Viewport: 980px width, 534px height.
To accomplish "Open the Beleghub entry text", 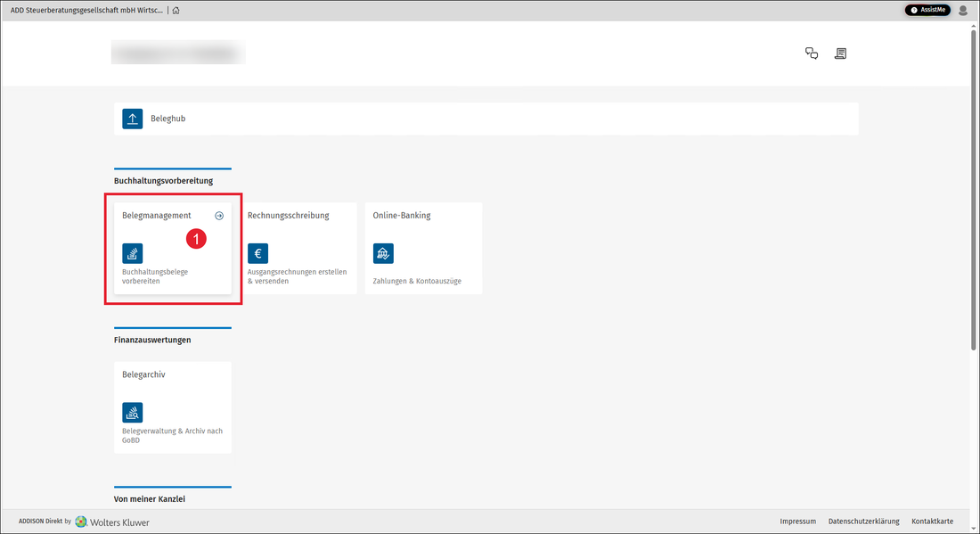I will pyautogui.click(x=168, y=119).
